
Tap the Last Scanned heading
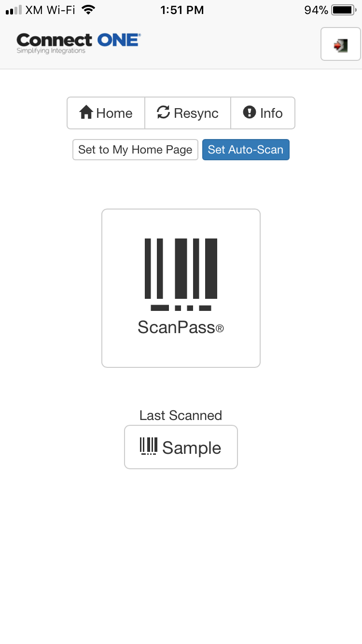[x=181, y=415]
